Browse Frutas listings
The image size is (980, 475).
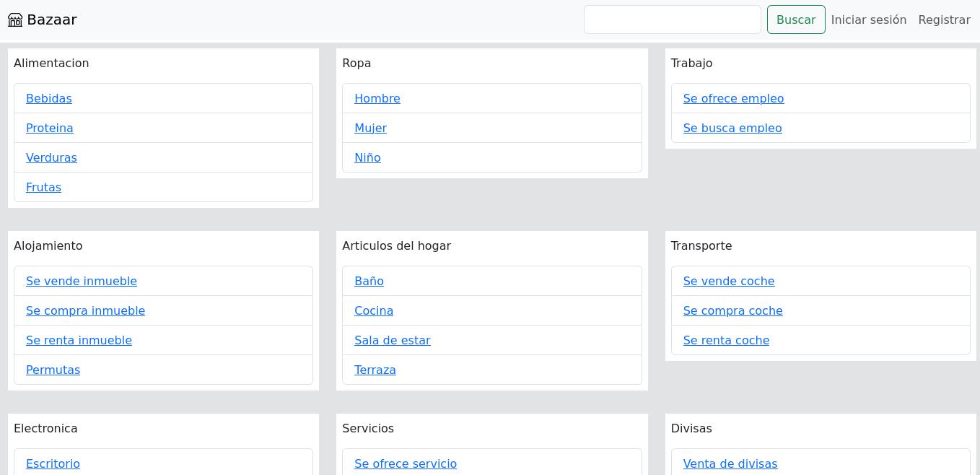coord(43,187)
